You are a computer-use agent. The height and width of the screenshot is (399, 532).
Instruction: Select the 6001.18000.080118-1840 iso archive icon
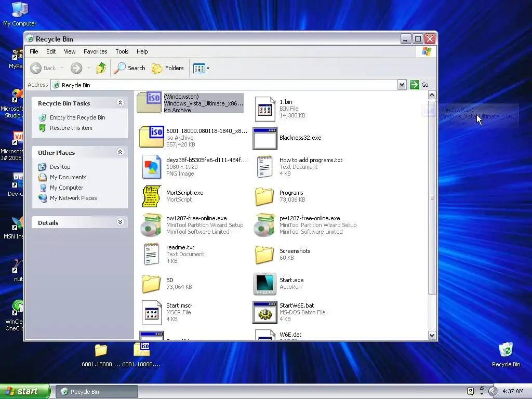[x=152, y=137]
